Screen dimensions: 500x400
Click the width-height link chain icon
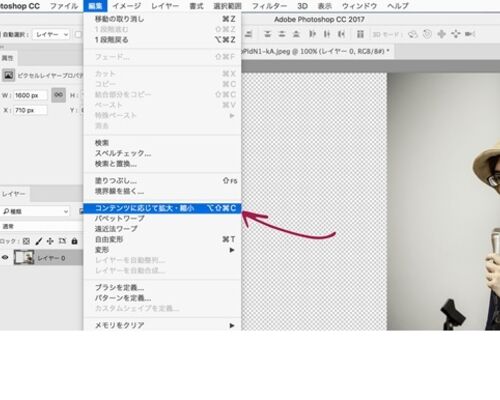click(58, 95)
